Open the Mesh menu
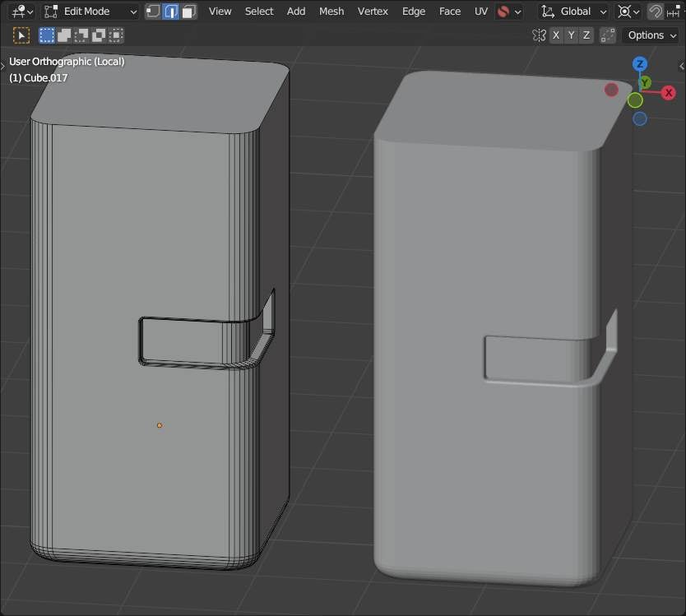The image size is (686, 616). click(331, 12)
